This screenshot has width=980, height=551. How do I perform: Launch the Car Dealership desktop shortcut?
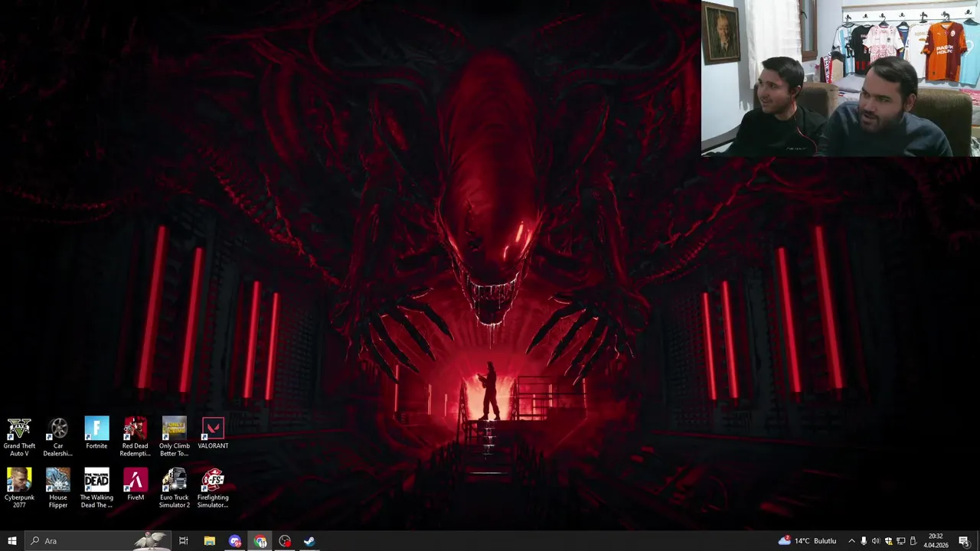pyautogui.click(x=58, y=437)
